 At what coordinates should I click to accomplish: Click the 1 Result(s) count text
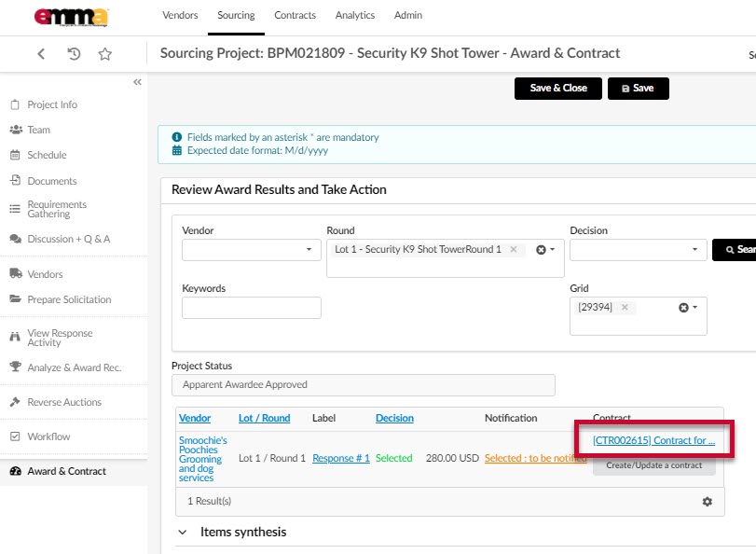tap(209, 501)
